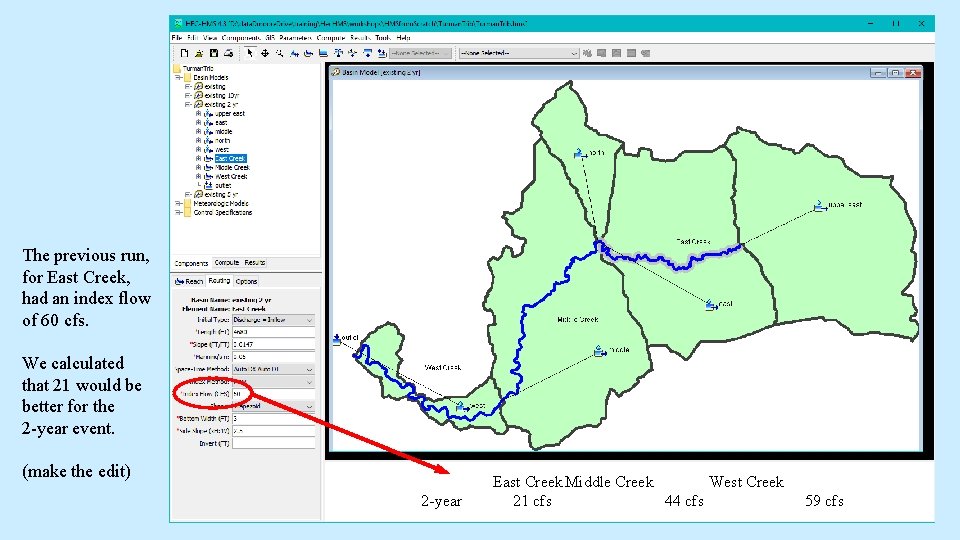
Task: Select existing 10yr basin model in tree
Action: click(x=222, y=96)
